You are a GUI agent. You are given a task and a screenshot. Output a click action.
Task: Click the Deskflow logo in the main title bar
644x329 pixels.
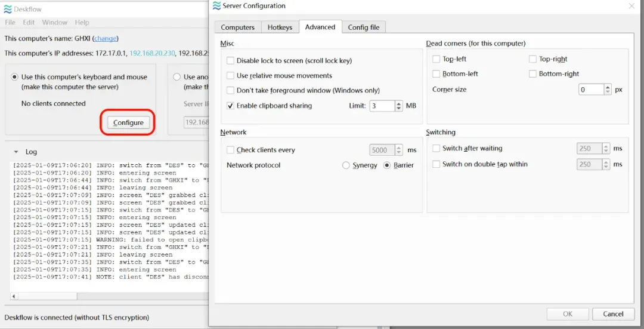(8, 9)
